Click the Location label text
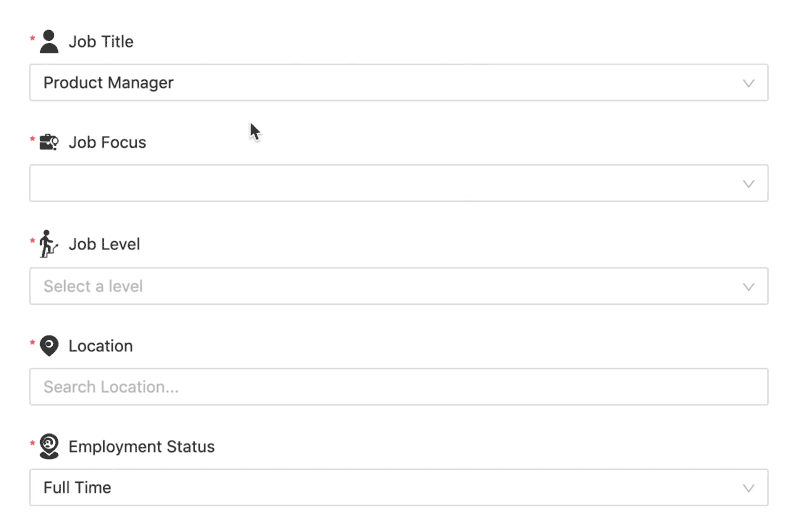 [x=100, y=346]
